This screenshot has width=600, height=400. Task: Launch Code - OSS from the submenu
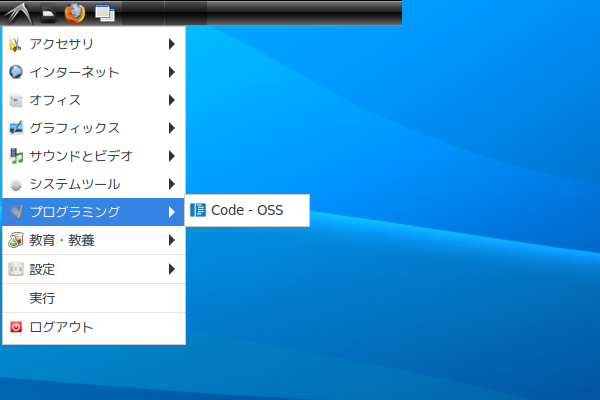[247, 210]
